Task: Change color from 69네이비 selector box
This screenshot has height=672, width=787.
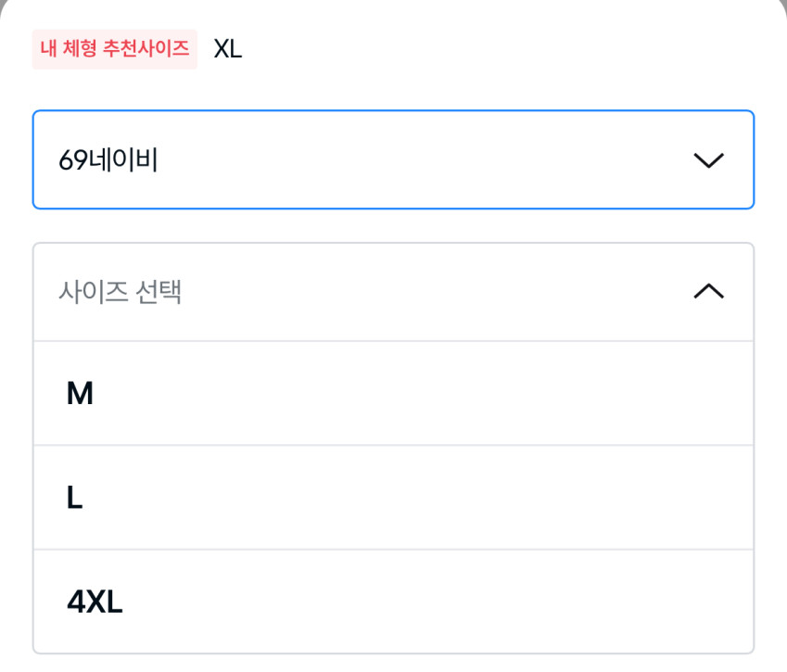Action: pyautogui.click(x=393, y=160)
